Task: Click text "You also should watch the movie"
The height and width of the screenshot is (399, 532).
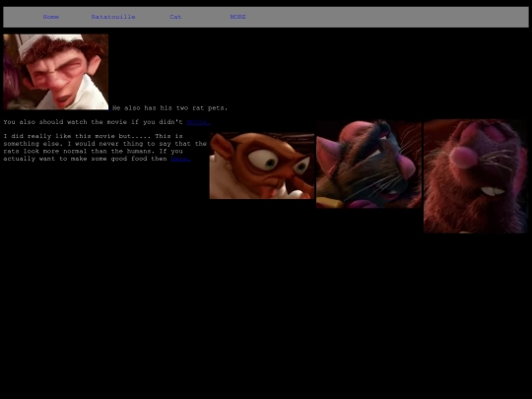Action: 64,122
